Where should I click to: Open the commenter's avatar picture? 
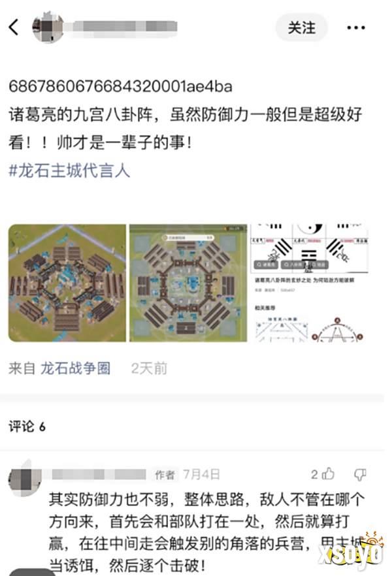tap(25, 479)
